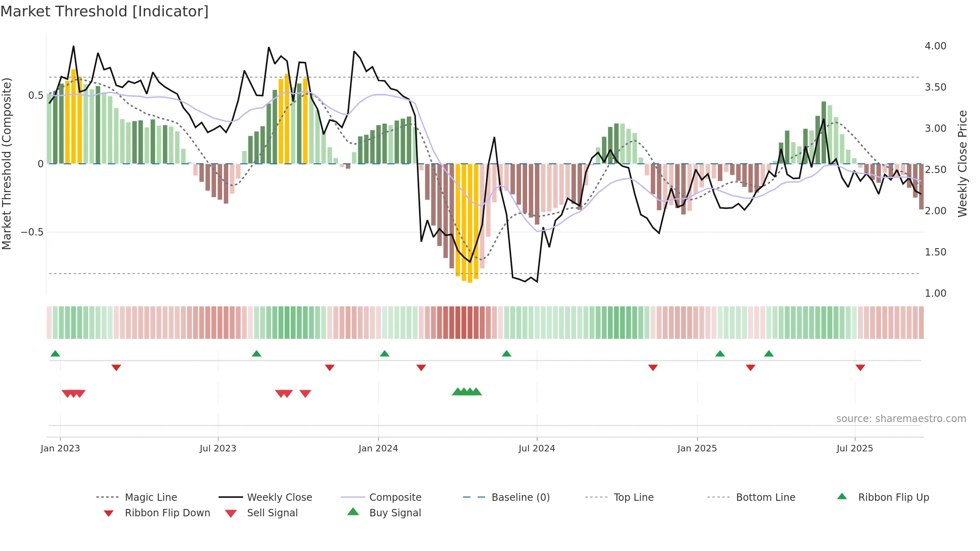The width and height of the screenshot is (980, 551).
Task: Click the Jul 2025 axis label
Action: point(855,448)
